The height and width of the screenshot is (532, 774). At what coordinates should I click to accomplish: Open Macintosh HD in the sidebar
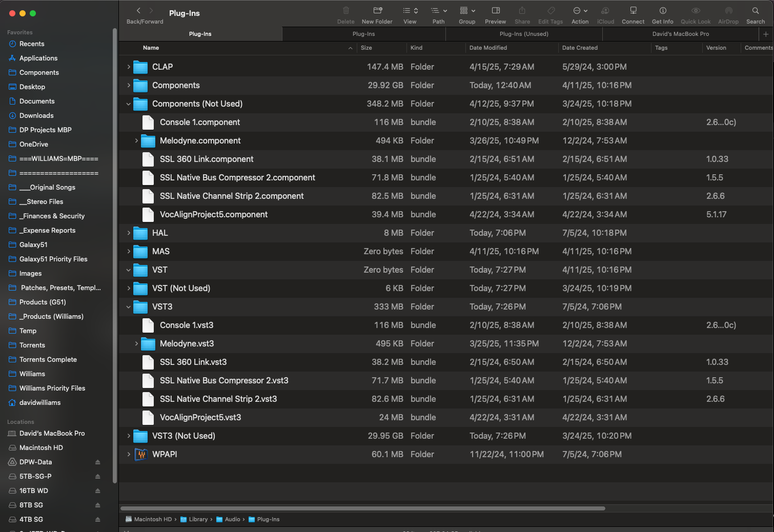point(41,447)
